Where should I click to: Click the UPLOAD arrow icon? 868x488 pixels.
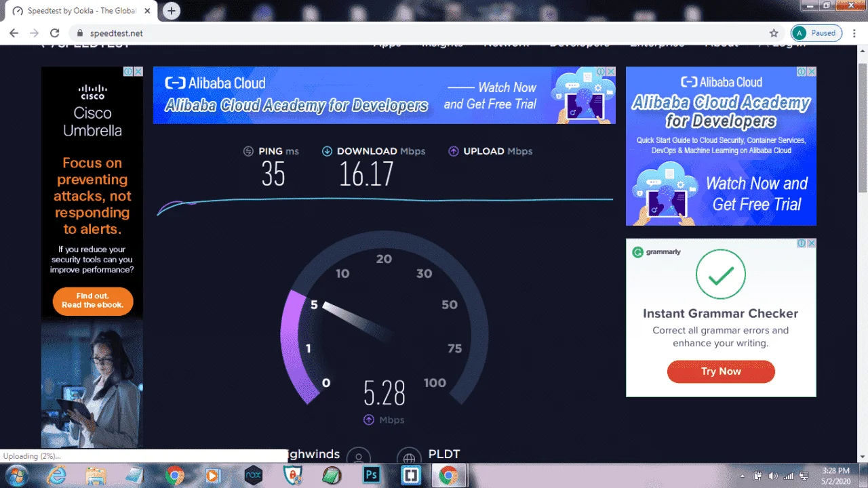click(454, 151)
